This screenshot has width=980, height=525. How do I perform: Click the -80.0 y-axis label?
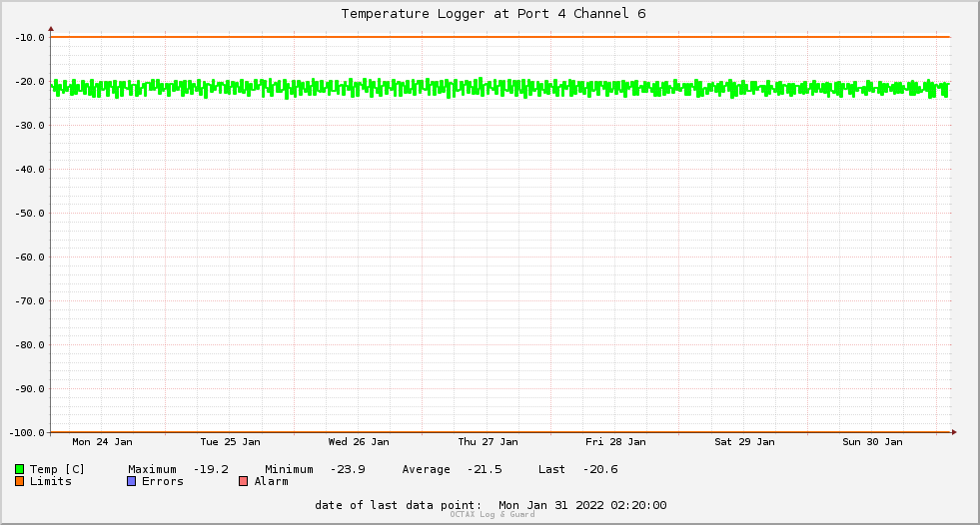coord(30,345)
